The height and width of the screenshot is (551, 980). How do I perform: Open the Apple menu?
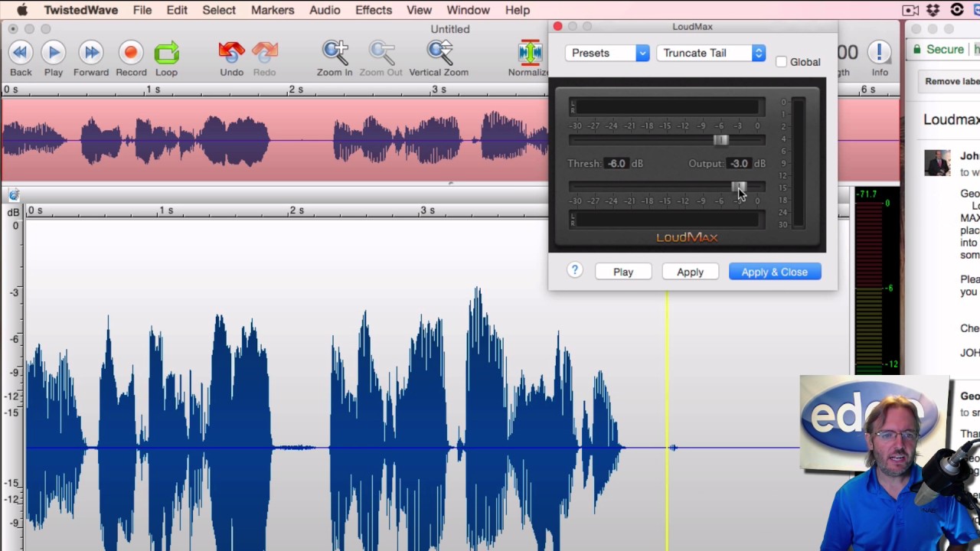point(22,10)
